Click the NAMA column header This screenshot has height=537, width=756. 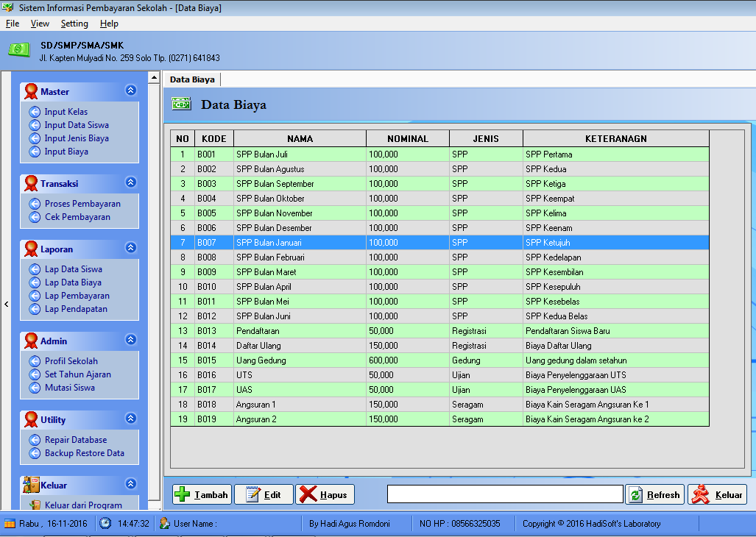click(300, 139)
